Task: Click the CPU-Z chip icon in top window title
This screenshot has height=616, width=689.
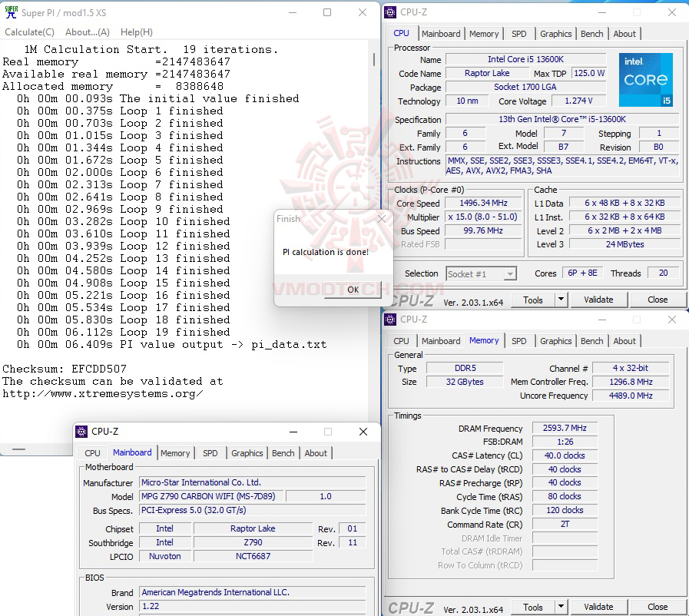Action: point(389,12)
